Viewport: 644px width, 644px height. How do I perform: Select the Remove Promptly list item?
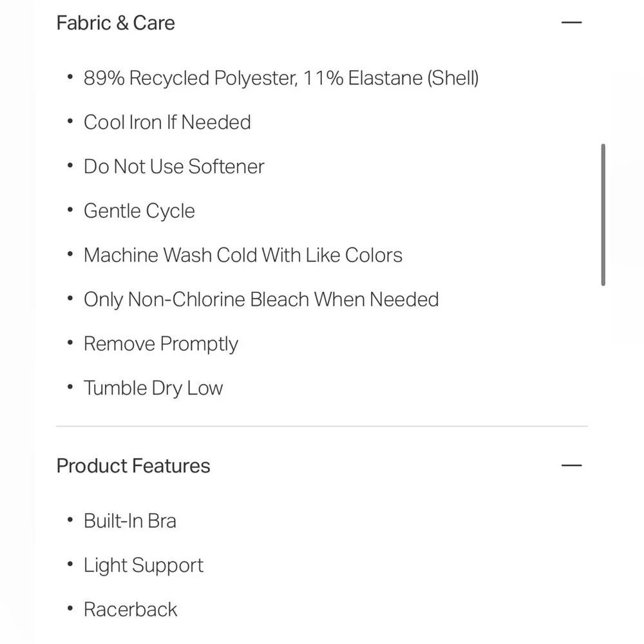coord(161,344)
